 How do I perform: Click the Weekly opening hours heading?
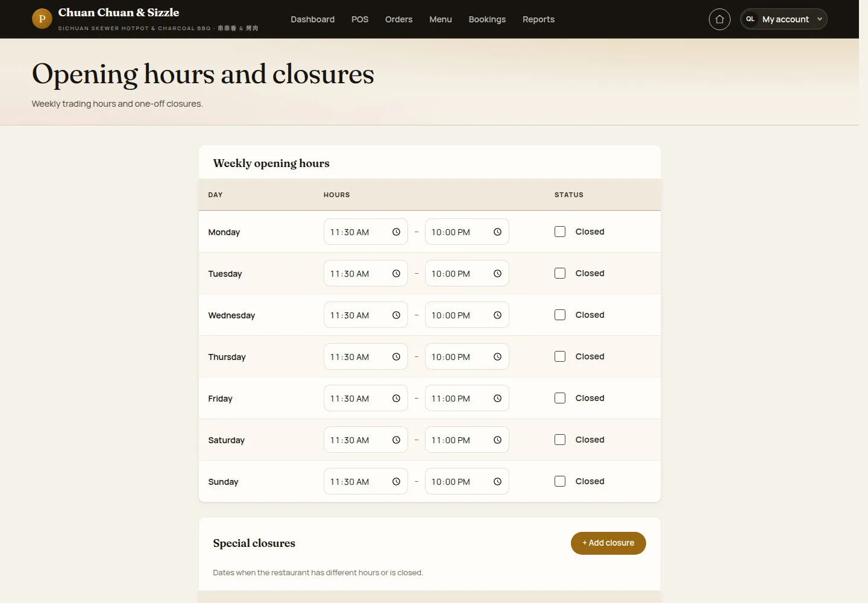(x=271, y=163)
